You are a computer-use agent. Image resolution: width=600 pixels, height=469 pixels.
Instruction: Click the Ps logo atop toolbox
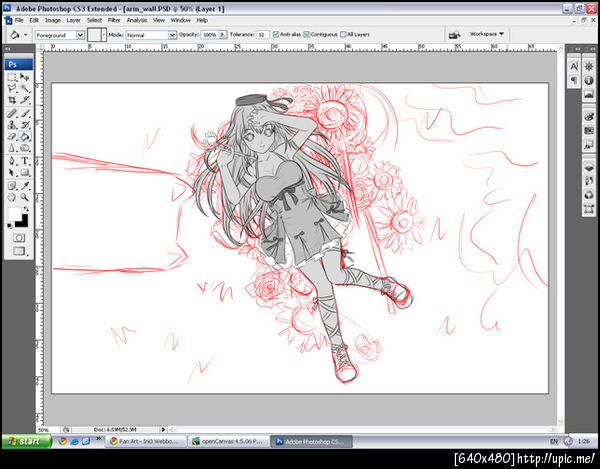[x=19, y=64]
